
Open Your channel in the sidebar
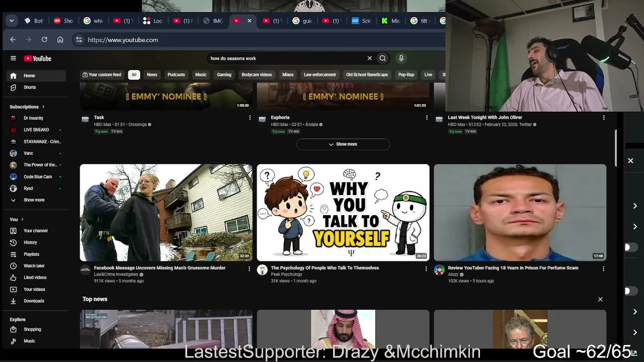[36, 231]
